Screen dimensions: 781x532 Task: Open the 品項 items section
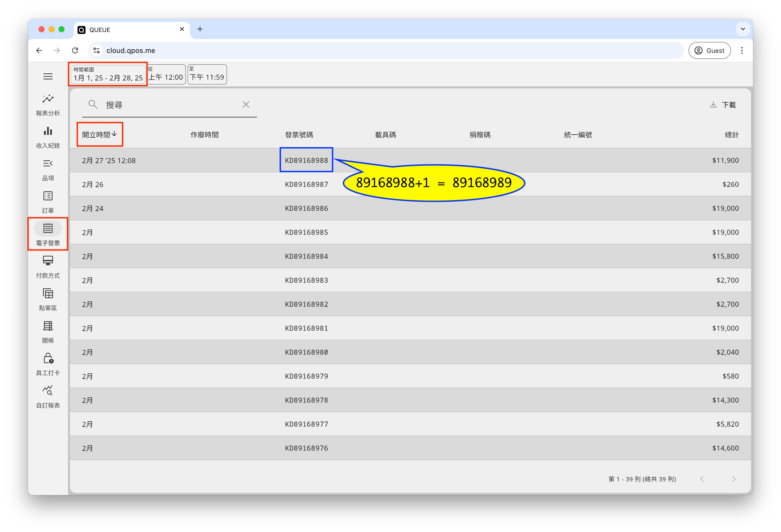pyautogui.click(x=48, y=170)
